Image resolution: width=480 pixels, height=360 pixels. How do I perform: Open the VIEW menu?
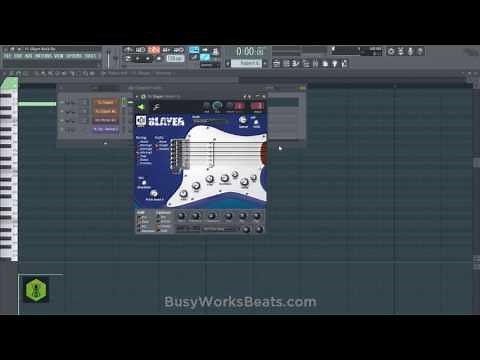pos(59,56)
